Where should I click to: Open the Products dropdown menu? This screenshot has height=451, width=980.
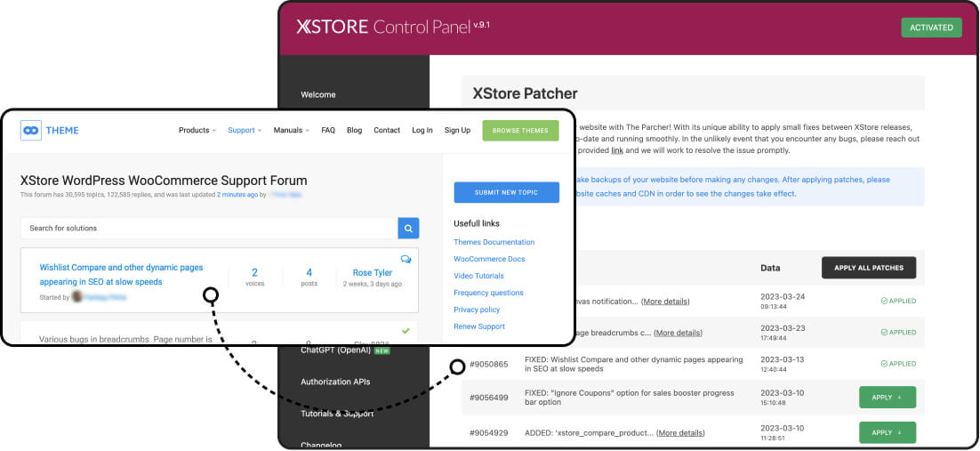click(197, 130)
